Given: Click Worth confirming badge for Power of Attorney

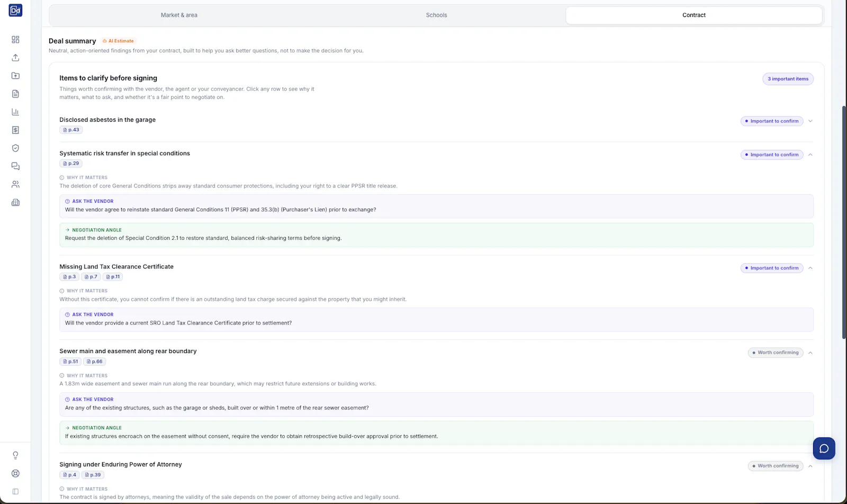Looking at the screenshot, I should (776, 466).
